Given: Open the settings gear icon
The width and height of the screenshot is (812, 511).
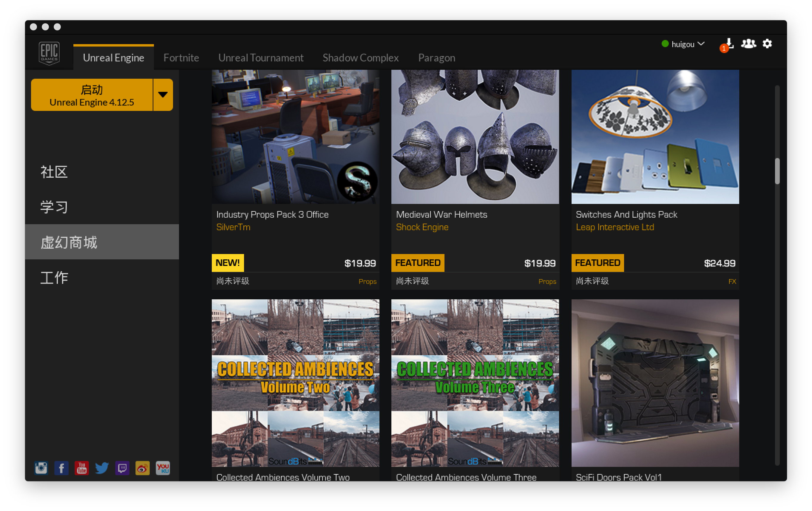Looking at the screenshot, I should point(767,44).
